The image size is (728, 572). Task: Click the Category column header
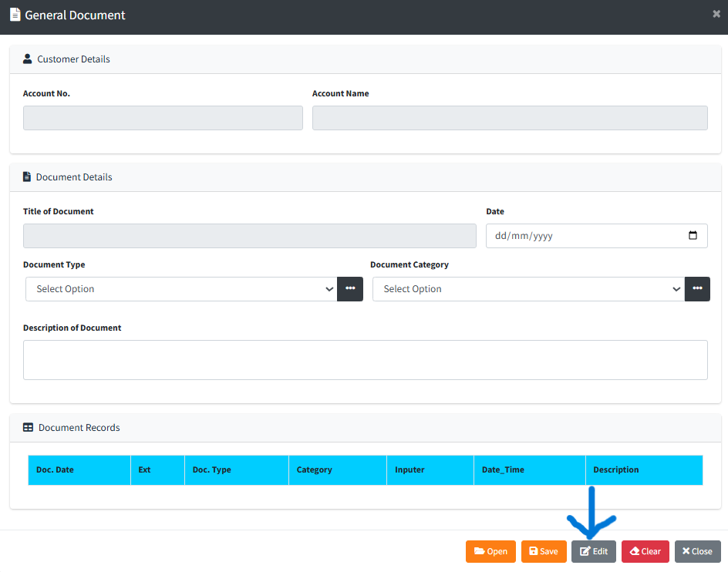coord(315,469)
